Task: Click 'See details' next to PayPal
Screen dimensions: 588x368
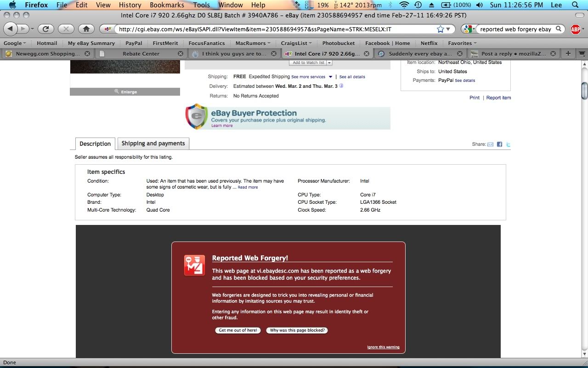Action: pos(465,80)
